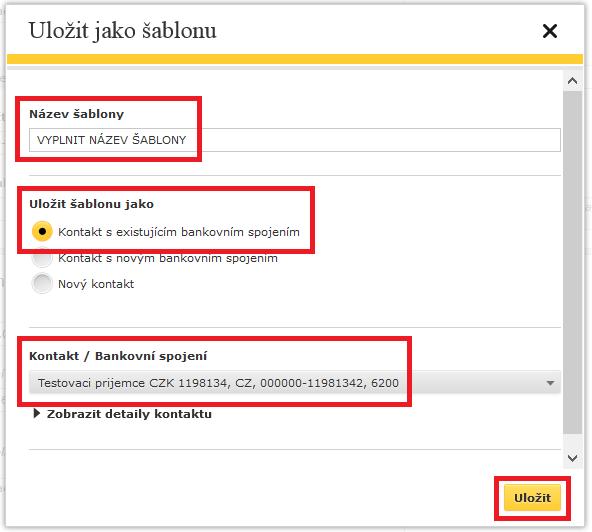
Task: Click the Nový kontakt label text
Action: click(96, 284)
